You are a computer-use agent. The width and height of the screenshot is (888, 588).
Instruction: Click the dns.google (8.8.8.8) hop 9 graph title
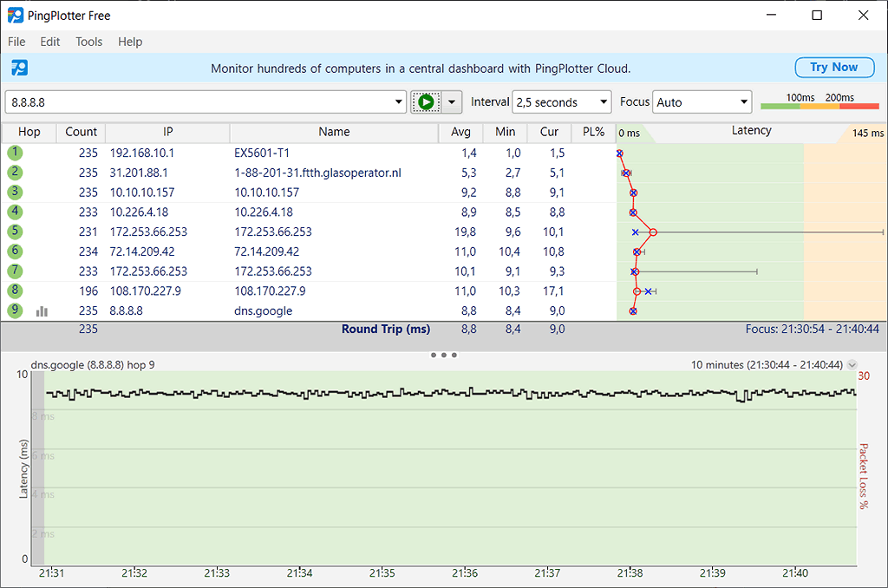92,365
